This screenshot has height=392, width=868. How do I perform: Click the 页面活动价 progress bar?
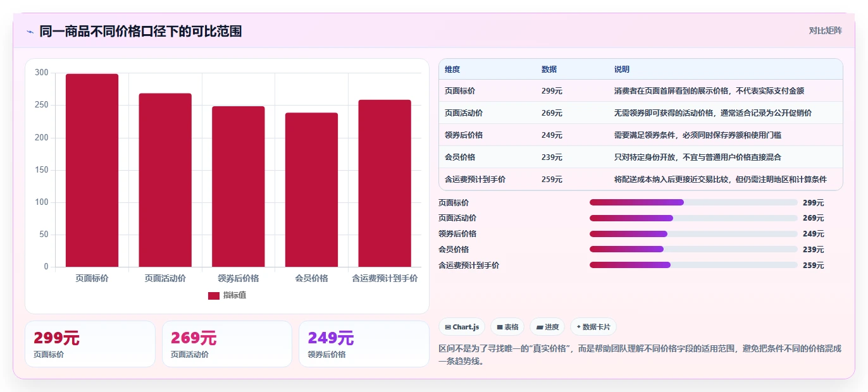click(693, 218)
